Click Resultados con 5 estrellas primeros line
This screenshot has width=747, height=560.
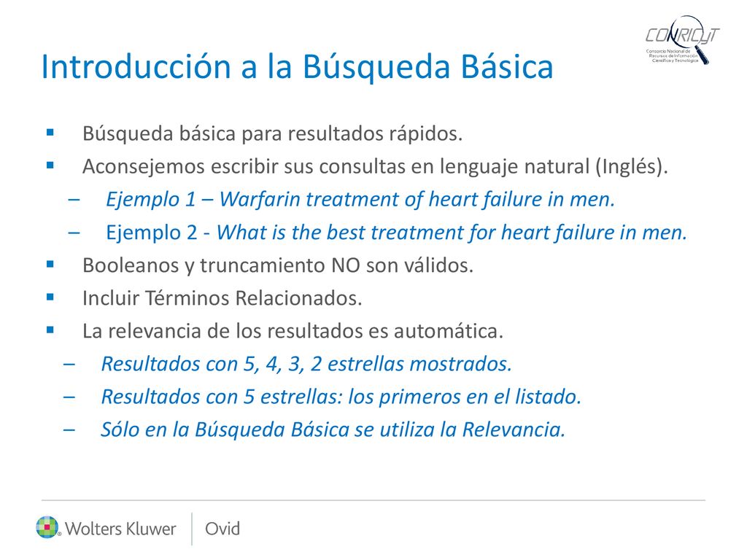click(x=341, y=397)
